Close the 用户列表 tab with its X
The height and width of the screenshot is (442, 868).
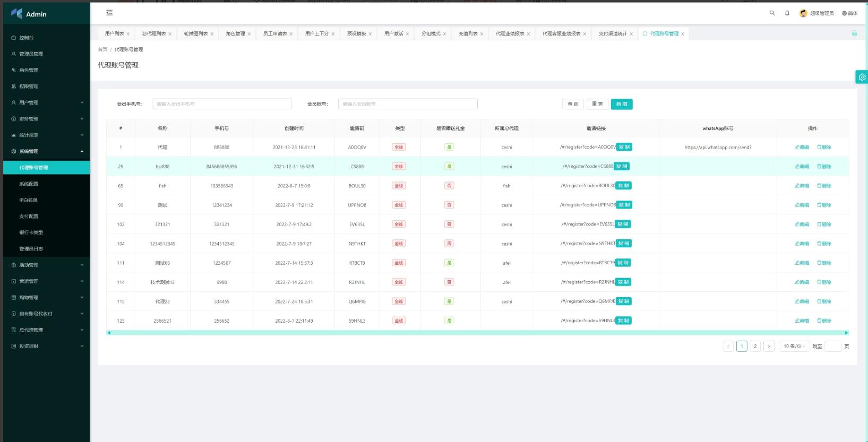tap(128, 34)
